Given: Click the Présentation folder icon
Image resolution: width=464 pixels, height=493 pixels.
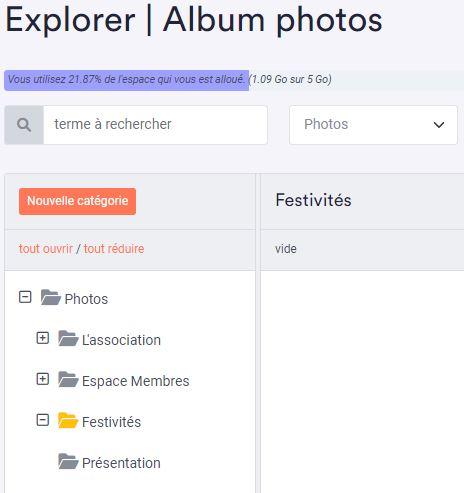Looking at the screenshot, I should (68, 462).
